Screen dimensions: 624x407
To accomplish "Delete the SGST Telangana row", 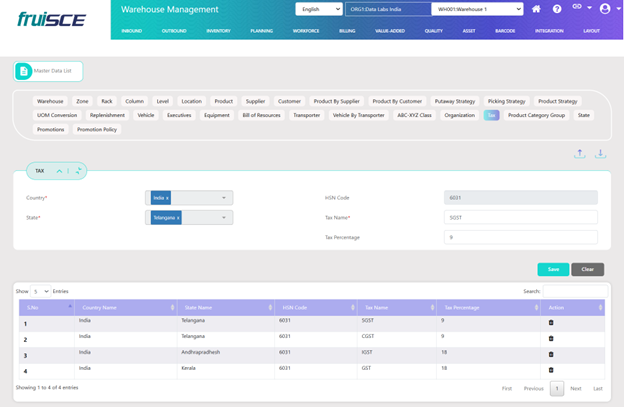I will click(550, 322).
